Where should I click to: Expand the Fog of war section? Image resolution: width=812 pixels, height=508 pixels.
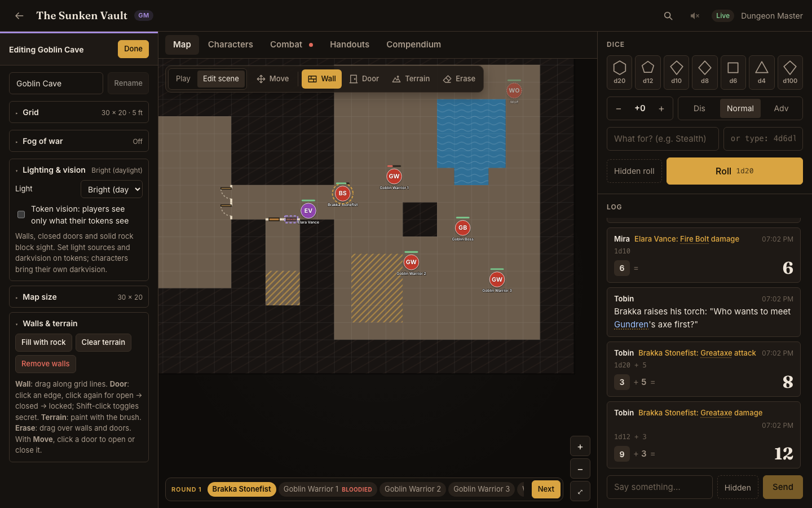pos(79,141)
